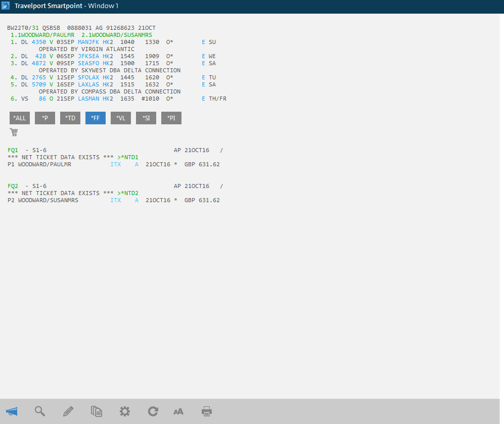Click passenger name 2.1WOODWARD/SUSANMRS

pyautogui.click(x=117, y=35)
